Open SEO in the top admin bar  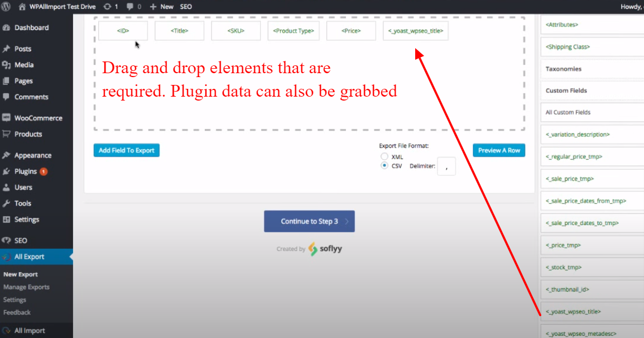[186, 7]
